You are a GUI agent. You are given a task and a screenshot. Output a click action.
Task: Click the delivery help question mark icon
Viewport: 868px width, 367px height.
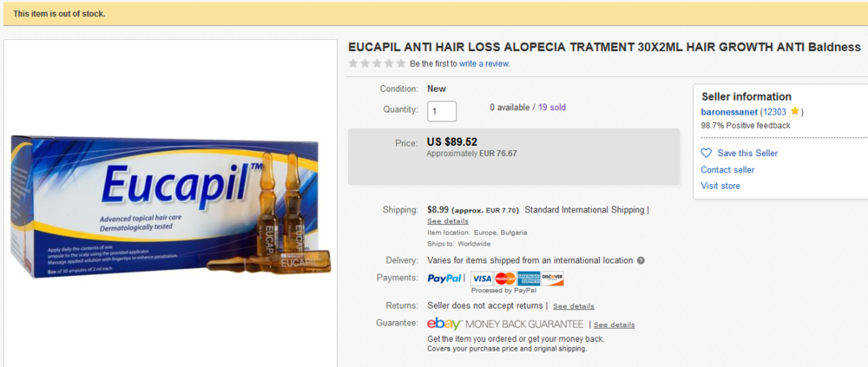tap(641, 260)
